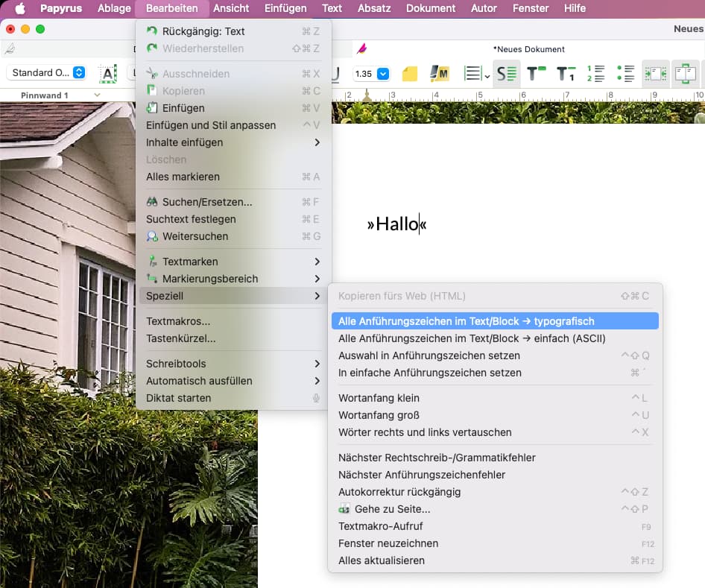Expand the Inhalte einfügen submenu
The width and height of the screenshot is (705, 588).
click(x=233, y=142)
